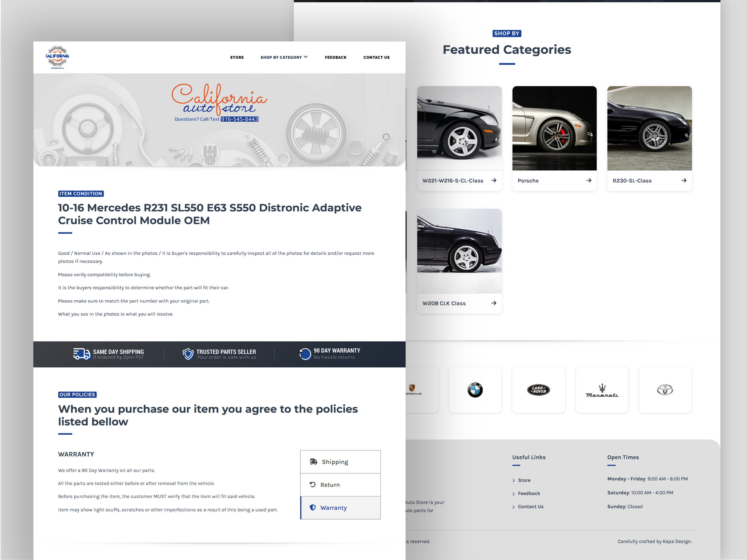Image resolution: width=747 pixels, height=560 pixels.
Task: Click the Porsche brand logo card
Action: click(421, 390)
